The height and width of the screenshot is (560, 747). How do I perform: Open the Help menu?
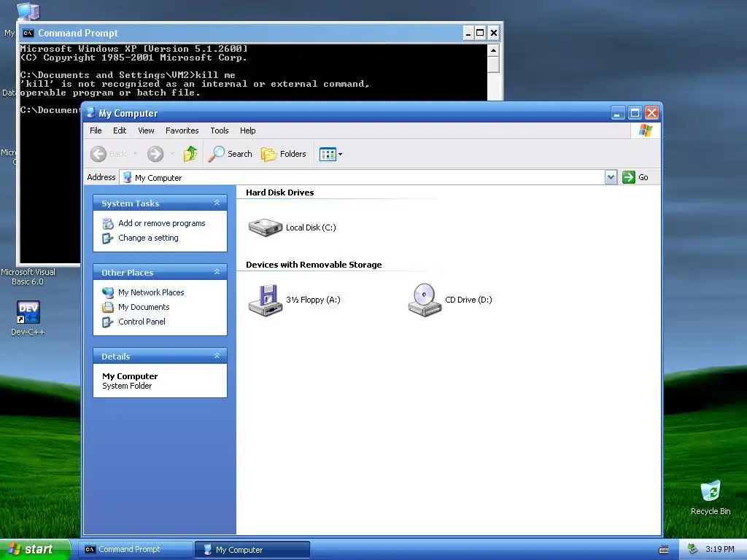click(x=247, y=131)
